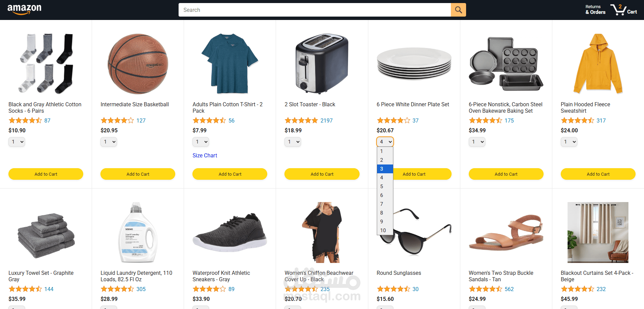The image size is (644, 309).
Task: Click the orange search magnifier button
Action: [x=458, y=10]
